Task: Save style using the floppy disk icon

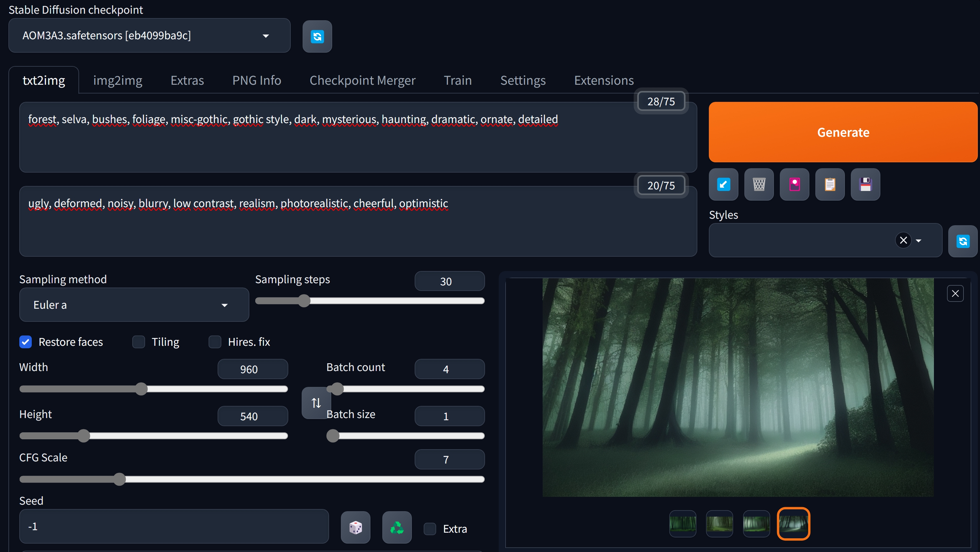Action: (x=865, y=185)
